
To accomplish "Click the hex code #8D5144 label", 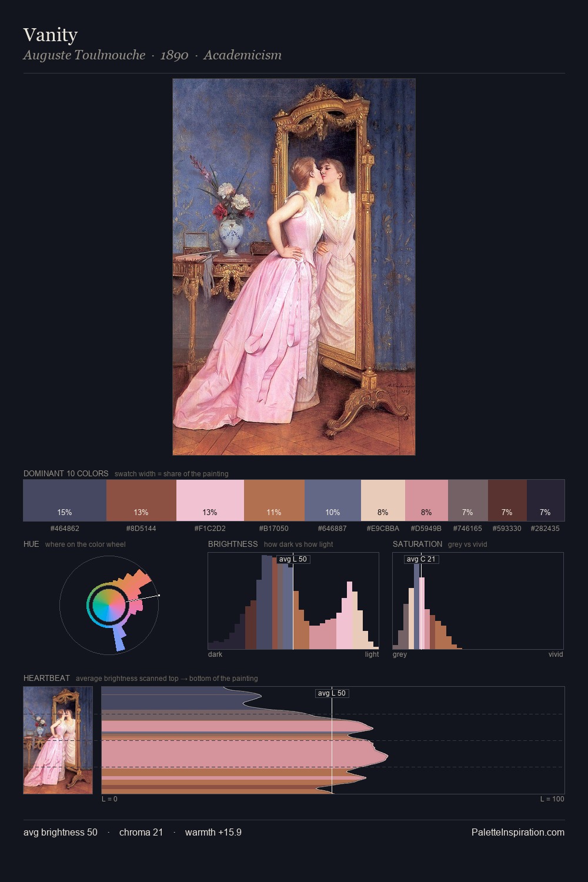I will tap(141, 529).
